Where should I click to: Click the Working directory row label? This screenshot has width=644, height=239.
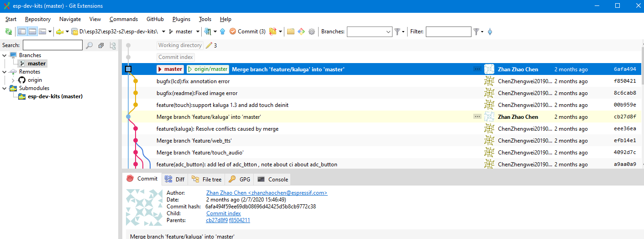click(x=180, y=45)
